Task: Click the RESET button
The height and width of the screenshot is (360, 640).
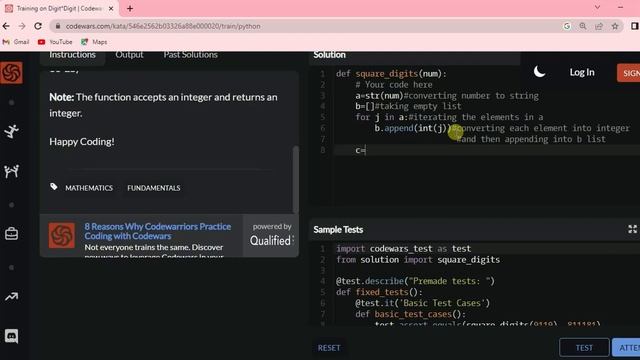Action: point(329,348)
